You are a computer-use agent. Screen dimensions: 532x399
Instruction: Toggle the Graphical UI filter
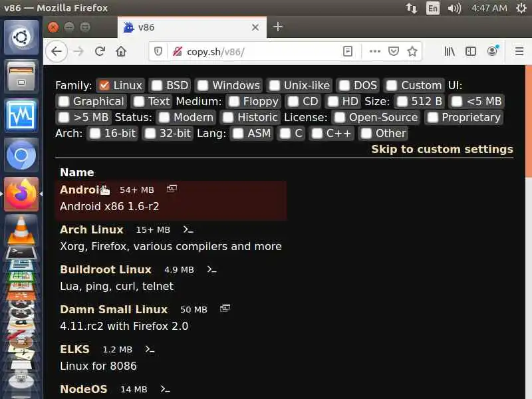coord(64,101)
